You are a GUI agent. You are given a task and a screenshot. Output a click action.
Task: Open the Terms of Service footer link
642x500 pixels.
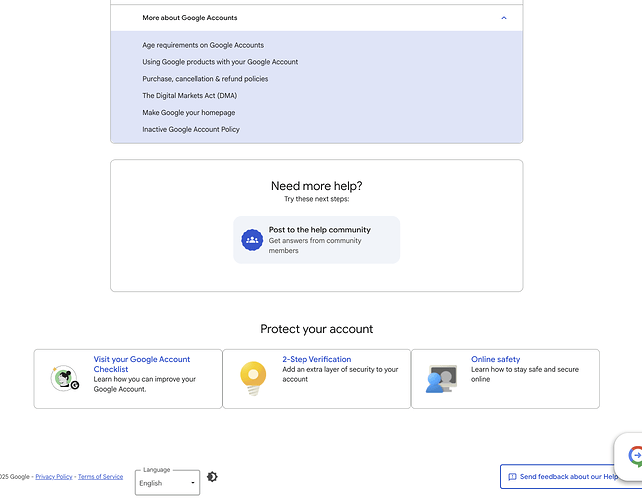click(x=100, y=477)
